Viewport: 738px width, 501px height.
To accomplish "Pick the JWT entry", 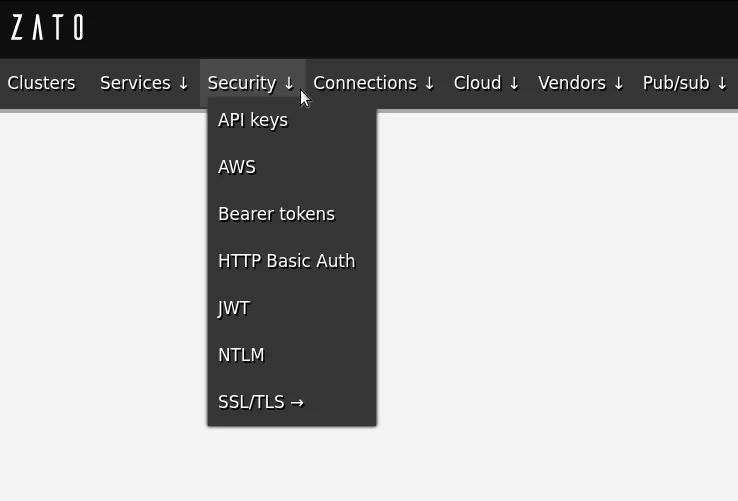I will 234,308.
